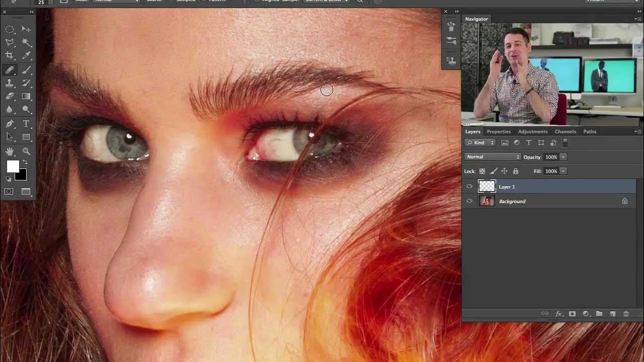Switch to the Properties tab

coord(499,132)
